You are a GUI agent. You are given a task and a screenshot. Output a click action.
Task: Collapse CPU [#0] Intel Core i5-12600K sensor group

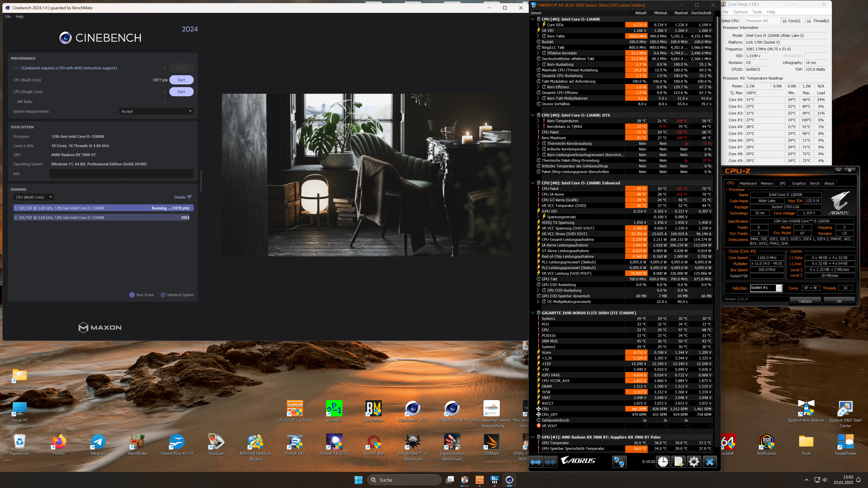tap(533, 19)
